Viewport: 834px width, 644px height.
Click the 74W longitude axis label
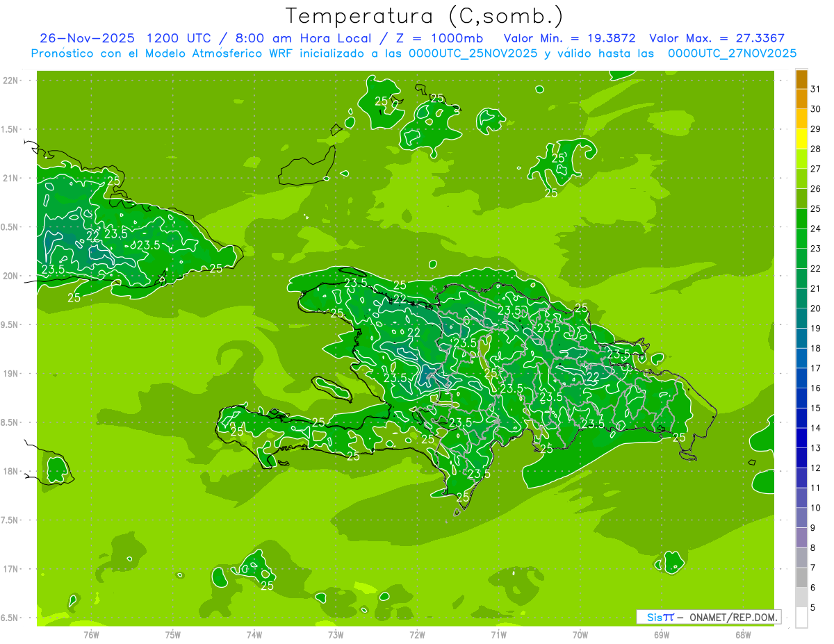pyautogui.click(x=254, y=634)
